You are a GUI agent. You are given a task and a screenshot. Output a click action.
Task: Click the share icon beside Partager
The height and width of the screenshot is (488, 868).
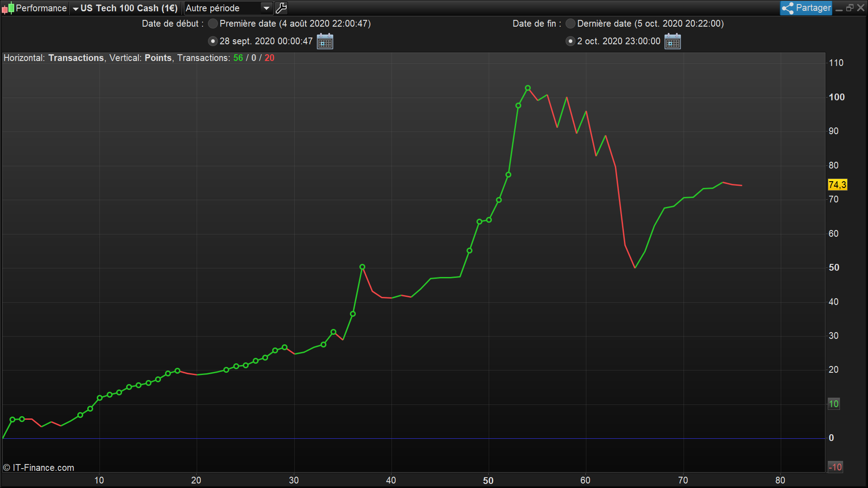pyautogui.click(x=788, y=8)
